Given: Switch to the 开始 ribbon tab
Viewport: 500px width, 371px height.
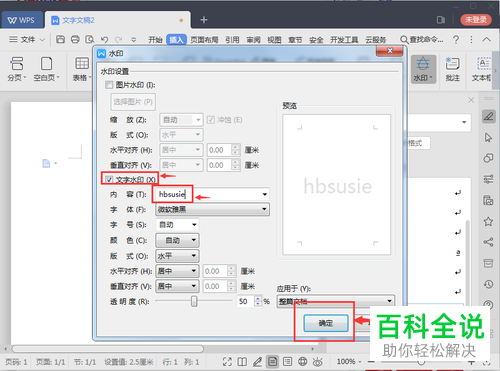Looking at the screenshot, I should pyautogui.click(x=155, y=40).
